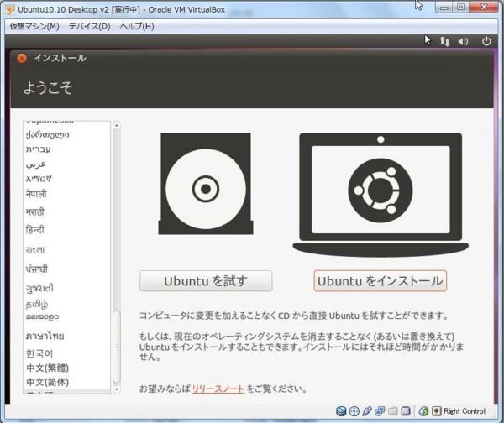Select 中文(简体) in the language list
Image resolution: width=504 pixels, height=423 pixels.
48,382
